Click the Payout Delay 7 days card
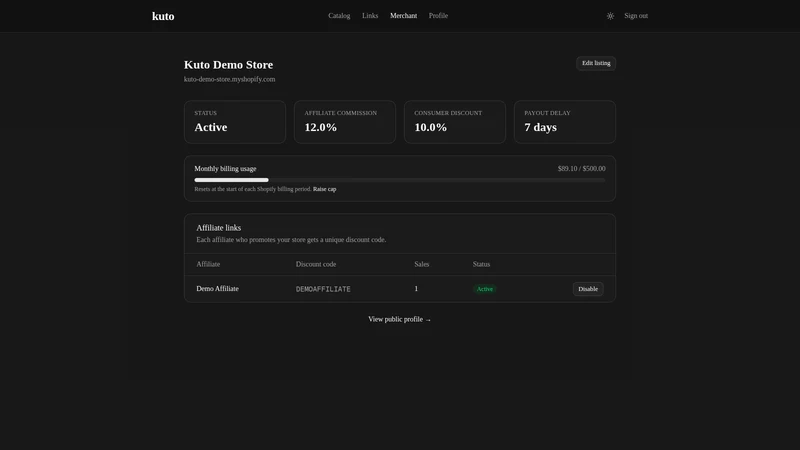This screenshot has width=800, height=450. [x=565, y=122]
